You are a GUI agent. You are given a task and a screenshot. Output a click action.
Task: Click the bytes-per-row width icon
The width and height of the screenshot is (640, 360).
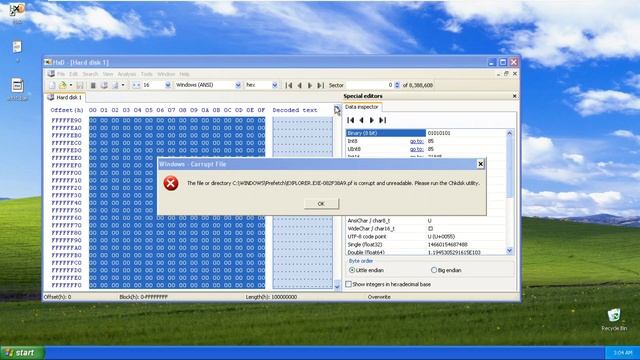(136, 85)
